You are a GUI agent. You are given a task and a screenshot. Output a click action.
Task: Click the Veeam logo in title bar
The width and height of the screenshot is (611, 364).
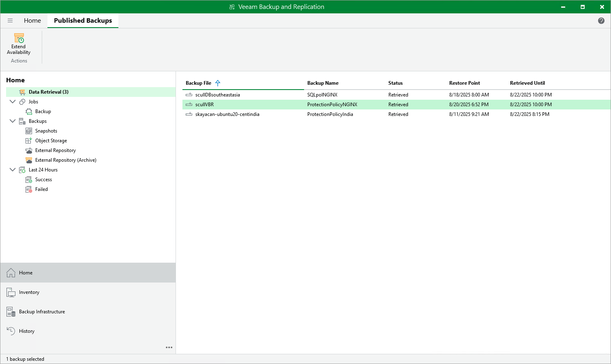pyautogui.click(x=232, y=7)
